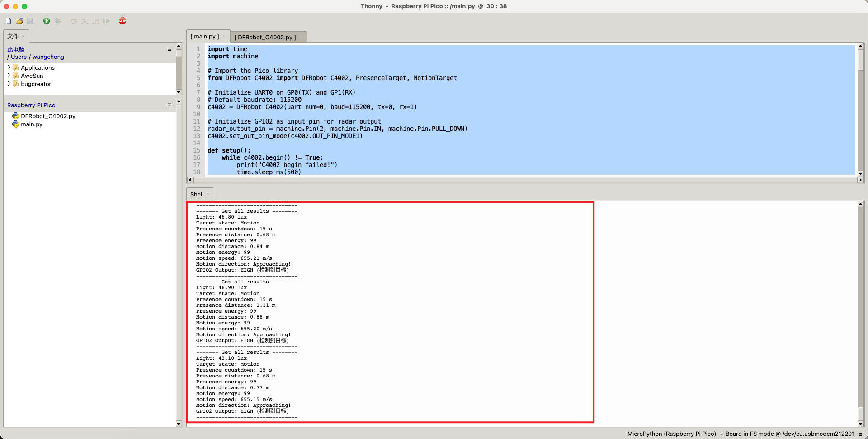Open the Raspberry Pi Pico panel menu

pos(170,105)
